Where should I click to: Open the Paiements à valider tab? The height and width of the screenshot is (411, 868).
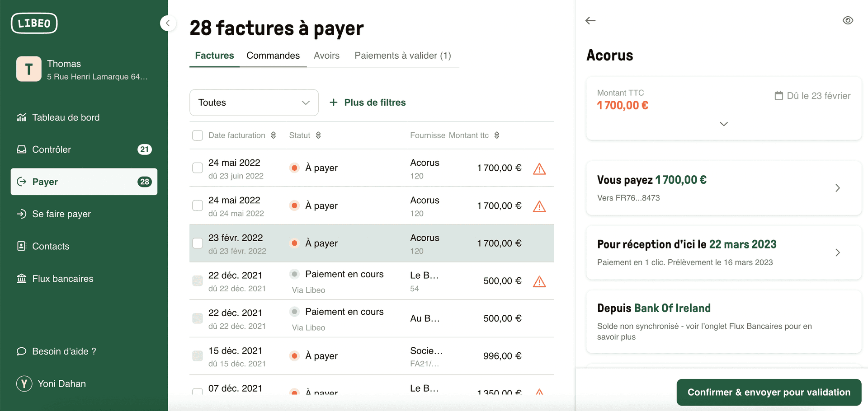(x=402, y=56)
